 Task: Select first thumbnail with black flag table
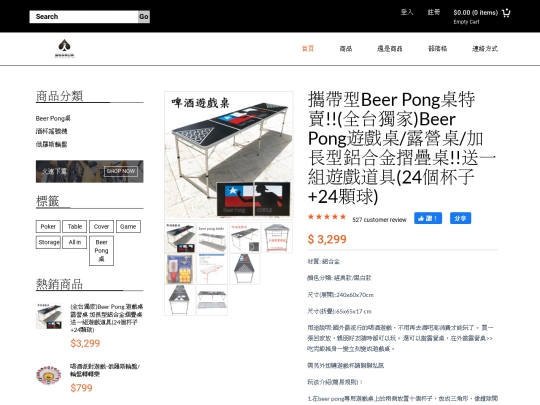[x=180, y=238]
